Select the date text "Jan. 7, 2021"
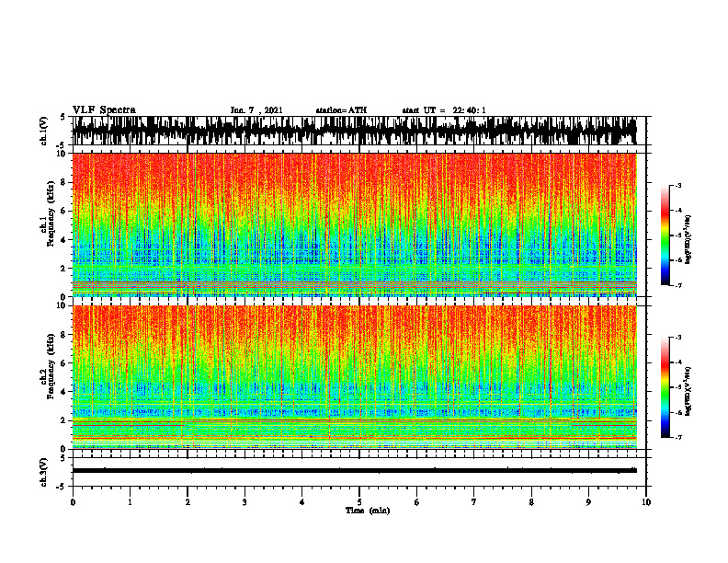The width and height of the screenshot is (728, 563). (256, 110)
